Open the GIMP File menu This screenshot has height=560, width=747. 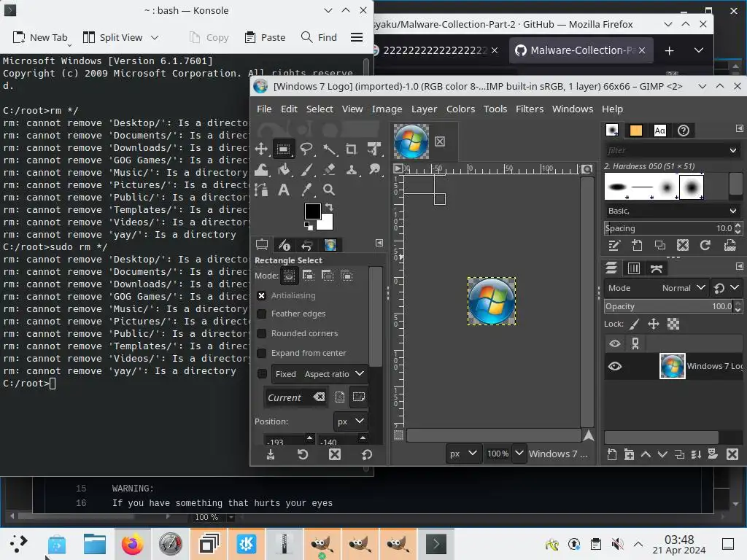[x=264, y=109]
